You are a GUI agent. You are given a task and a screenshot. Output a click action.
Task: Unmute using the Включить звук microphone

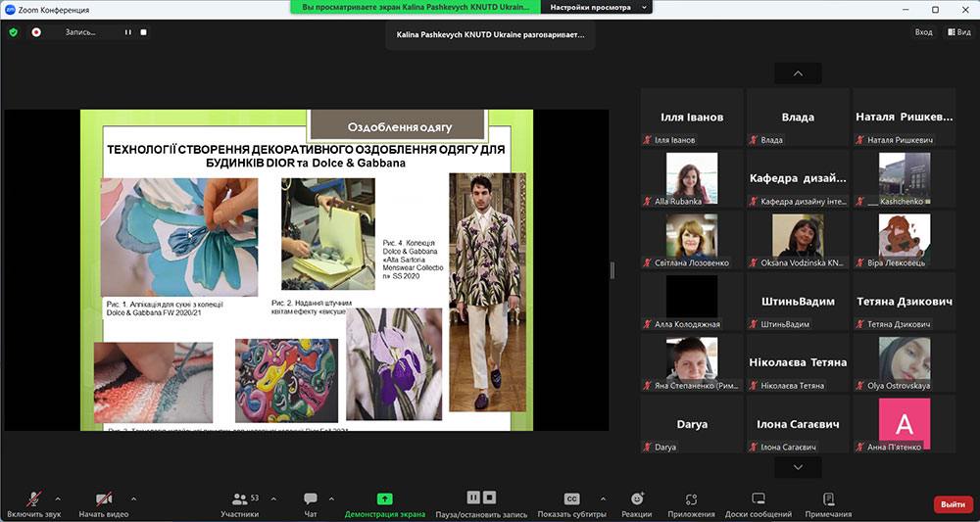click(x=33, y=504)
